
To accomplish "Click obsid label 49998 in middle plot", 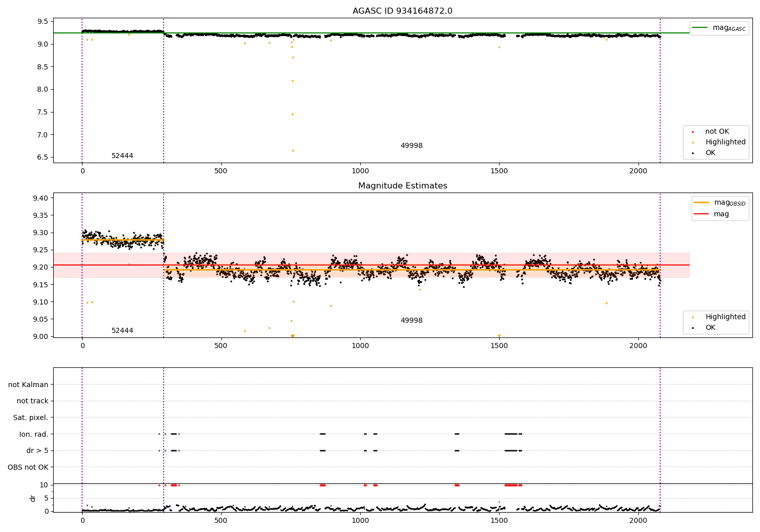I will point(411,321).
